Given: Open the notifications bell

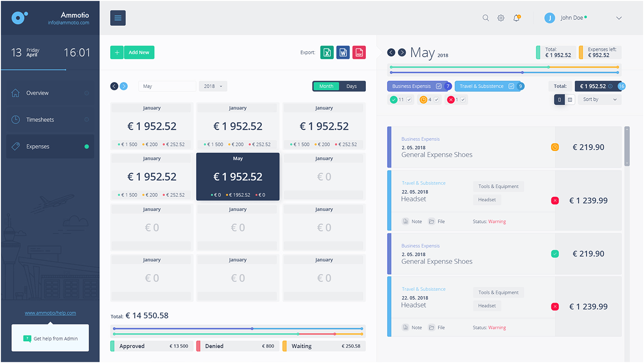Looking at the screenshot, I should [x=516, y=18].
